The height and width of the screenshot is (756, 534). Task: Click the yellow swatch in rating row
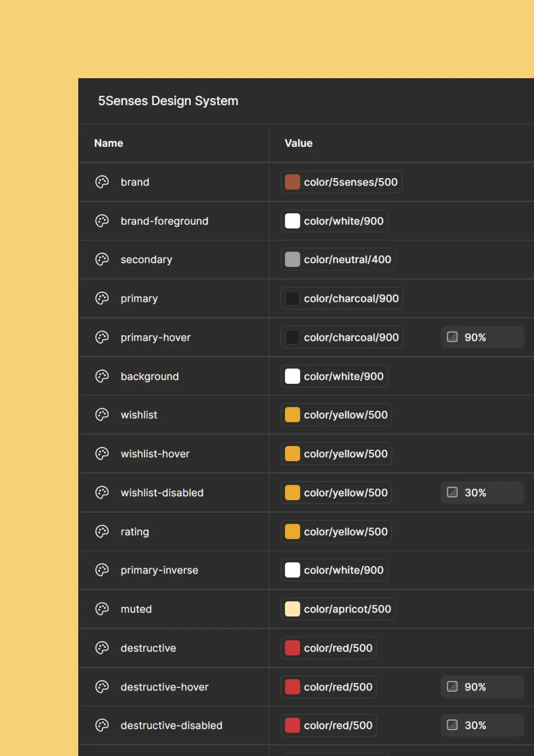[292, 532]
